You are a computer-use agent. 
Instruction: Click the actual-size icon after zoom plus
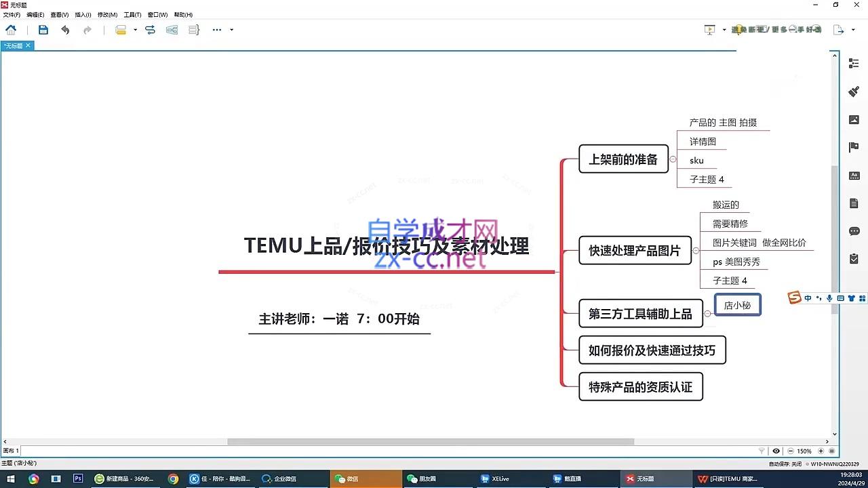coord(831,451)
